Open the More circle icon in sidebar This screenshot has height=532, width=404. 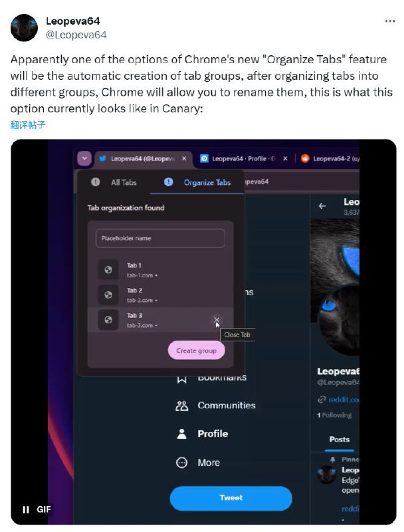click(181, 462)
